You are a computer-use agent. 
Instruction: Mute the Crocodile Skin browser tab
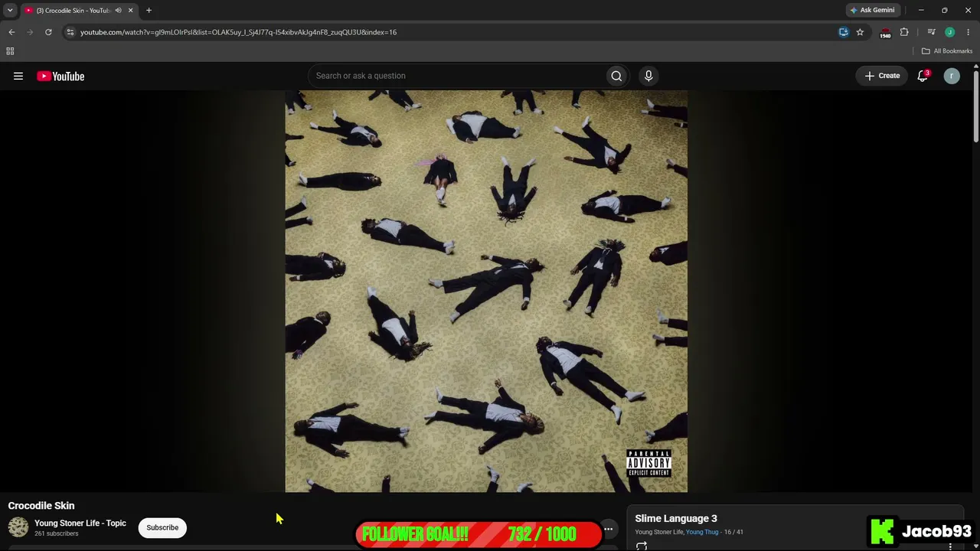coord(118,10)
